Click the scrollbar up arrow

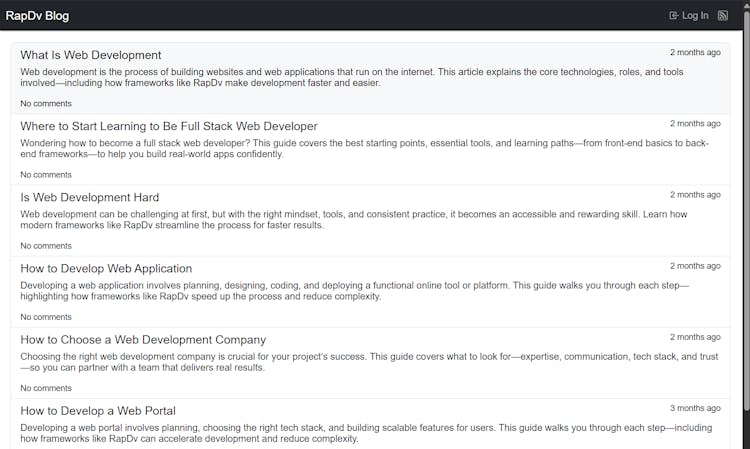(x=745, y=5)
